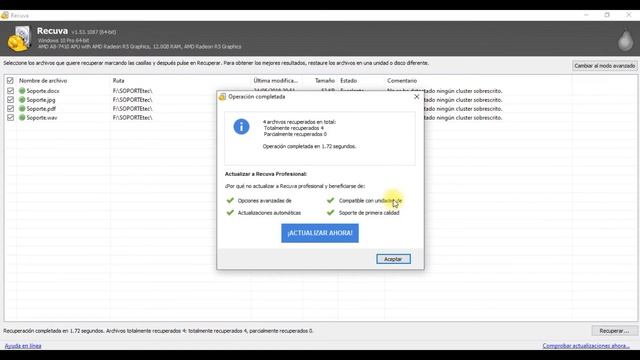Select the Soporte.wav file name
The width and height of the screenshot is (640, 360).
(x=42, y=118)
